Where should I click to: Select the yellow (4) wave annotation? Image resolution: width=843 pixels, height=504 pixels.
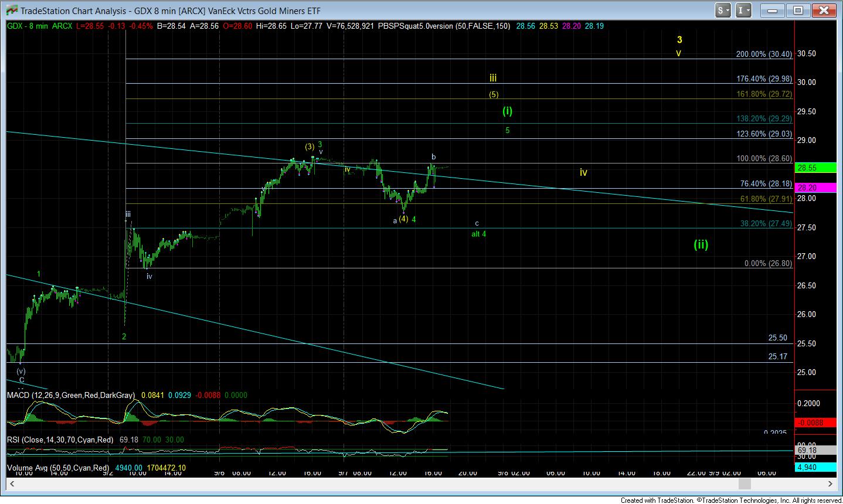[403, 219]
